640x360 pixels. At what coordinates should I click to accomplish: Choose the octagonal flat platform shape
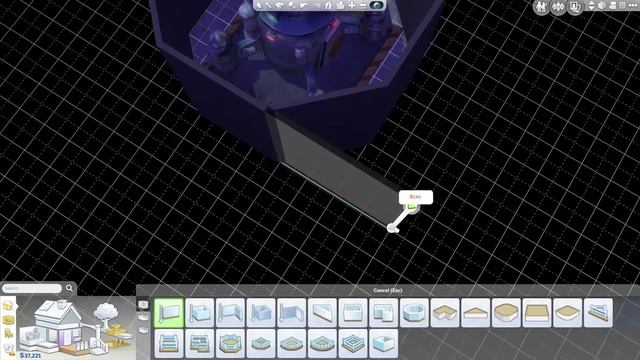click(506, 313)
